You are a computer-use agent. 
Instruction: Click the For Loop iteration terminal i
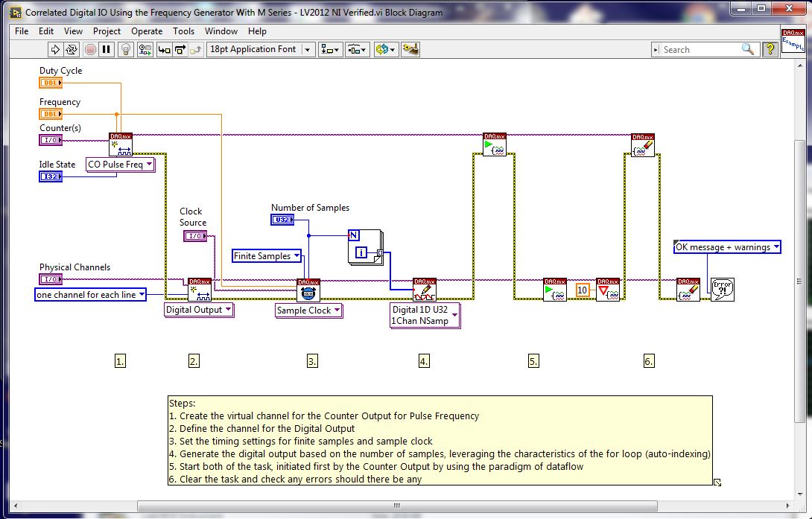pos(361,253)
